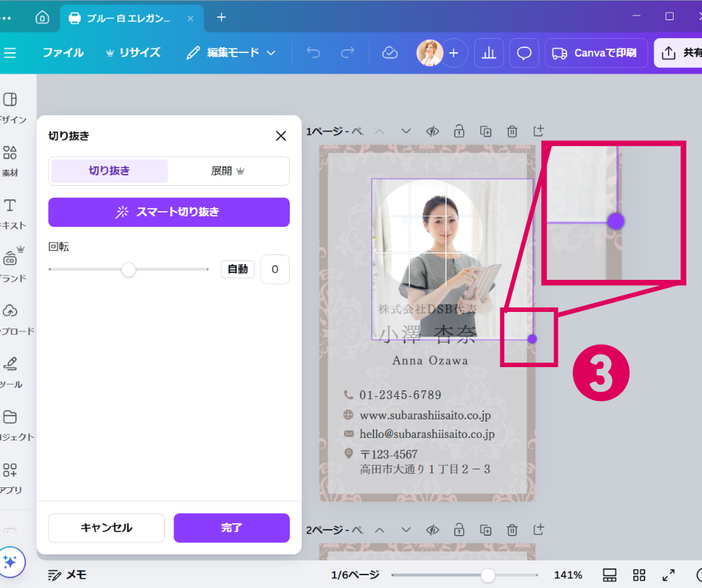Image resolution: width=702 pixels, height=588 pixels.
Task: Open the comments speech bubble icon
Action: coord(524,53)
